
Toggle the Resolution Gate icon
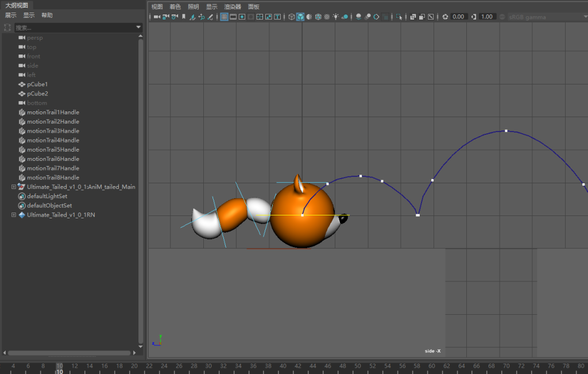tap(242, 17)
